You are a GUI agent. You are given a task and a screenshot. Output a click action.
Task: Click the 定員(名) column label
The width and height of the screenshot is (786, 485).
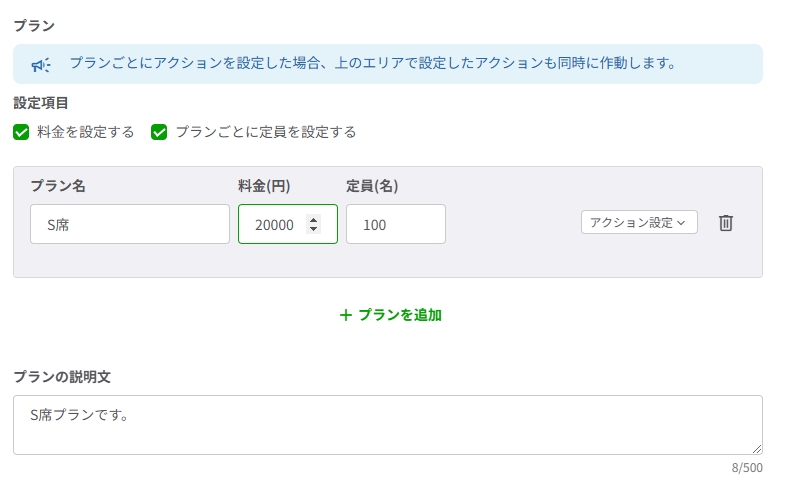[372, 186]
